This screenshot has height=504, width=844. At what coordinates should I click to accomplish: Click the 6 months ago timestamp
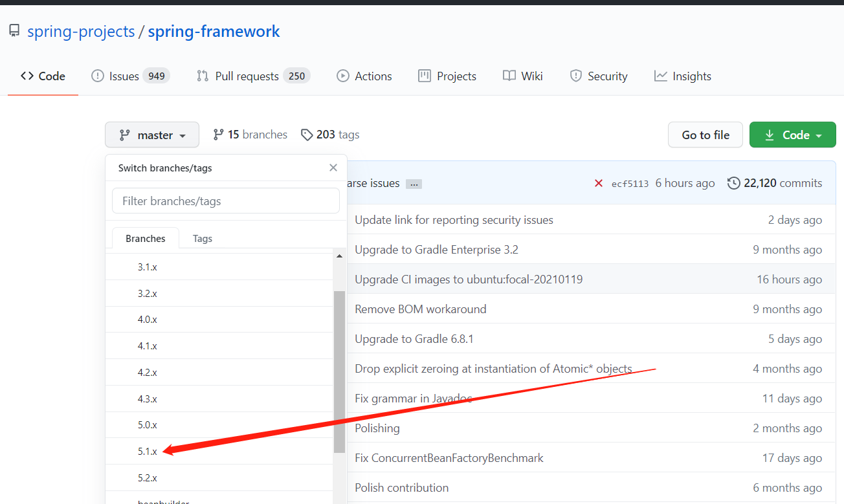pos(788,488)
